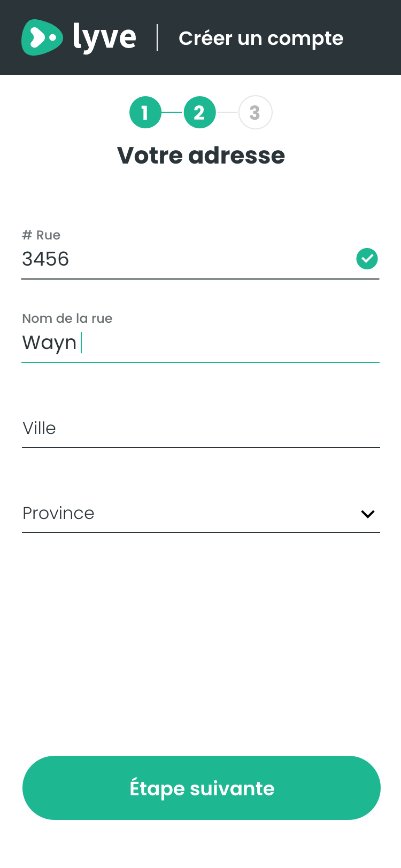
Task: Click the Votre adresse heading
Action: coord(201,156)
